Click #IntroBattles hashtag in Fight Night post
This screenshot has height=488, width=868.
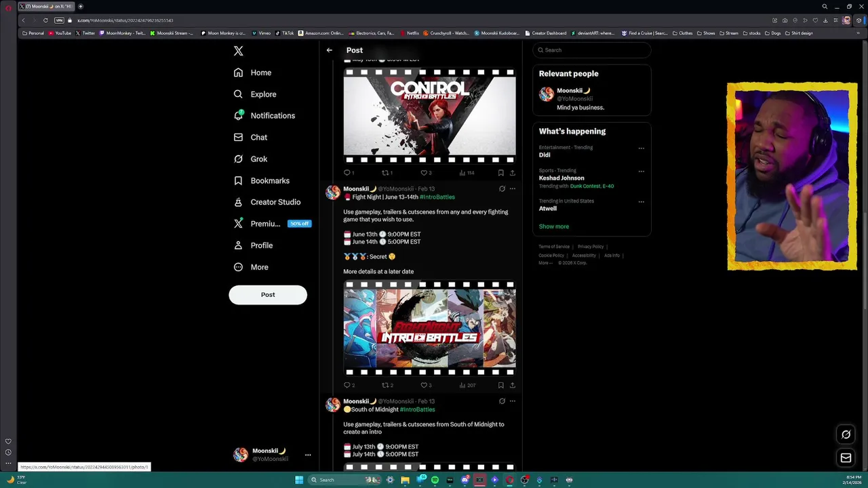click(437, 197)
